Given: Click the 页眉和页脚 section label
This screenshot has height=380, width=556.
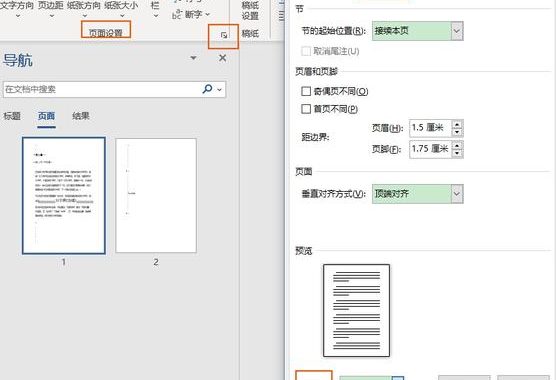Looking at the screenshot, I should pos(316,72).
